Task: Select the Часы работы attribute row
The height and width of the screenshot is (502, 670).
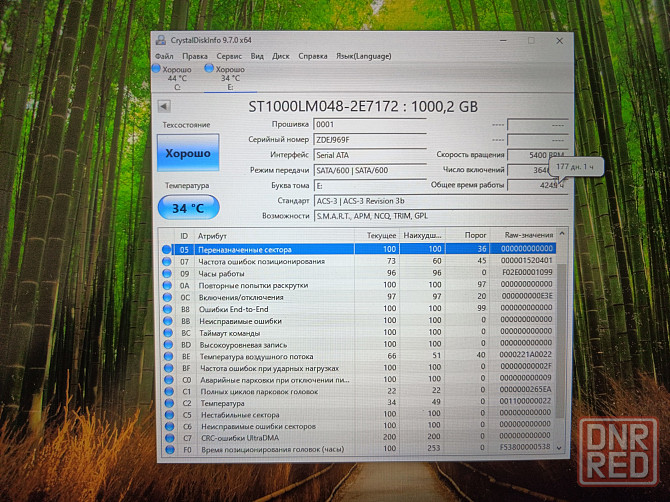Action: (x=358, y=273)
